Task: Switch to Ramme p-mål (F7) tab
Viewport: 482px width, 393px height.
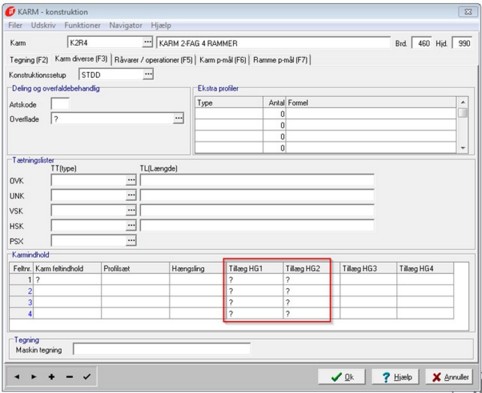Action: pyautogui.click(x=280, y=60)
